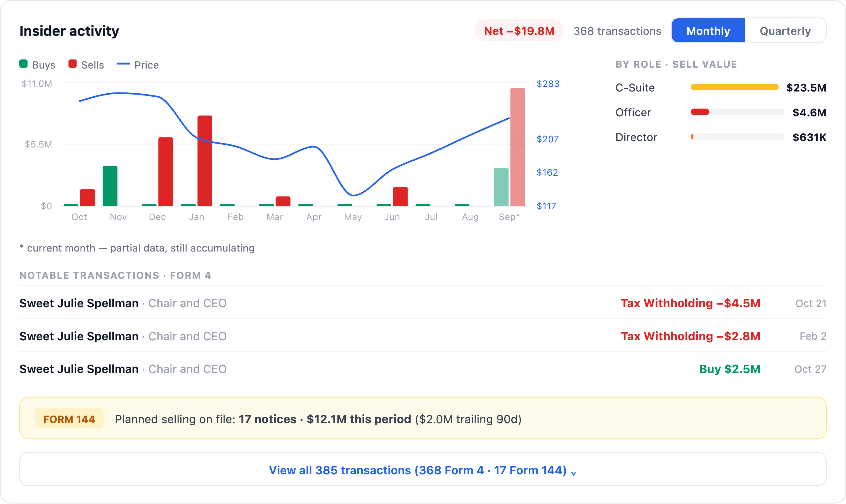Click the red June sells bar

point(400,197)
